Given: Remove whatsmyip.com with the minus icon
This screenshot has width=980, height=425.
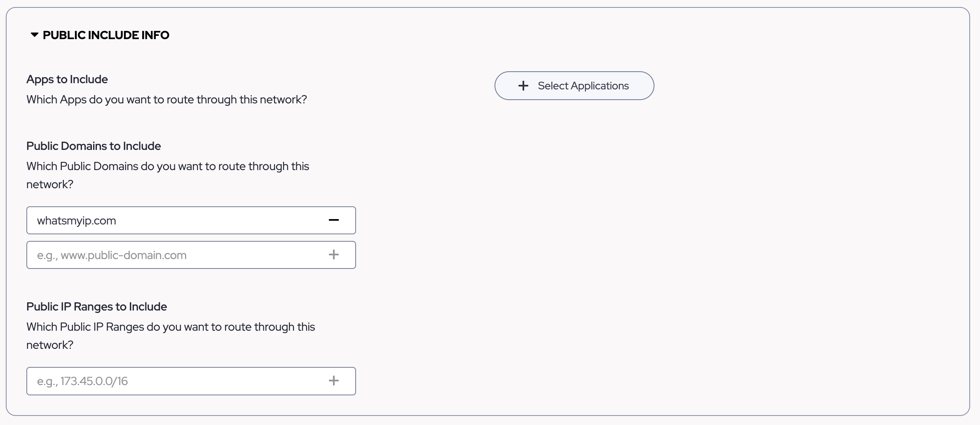Looking at the screenshot, I should [334, 220].
